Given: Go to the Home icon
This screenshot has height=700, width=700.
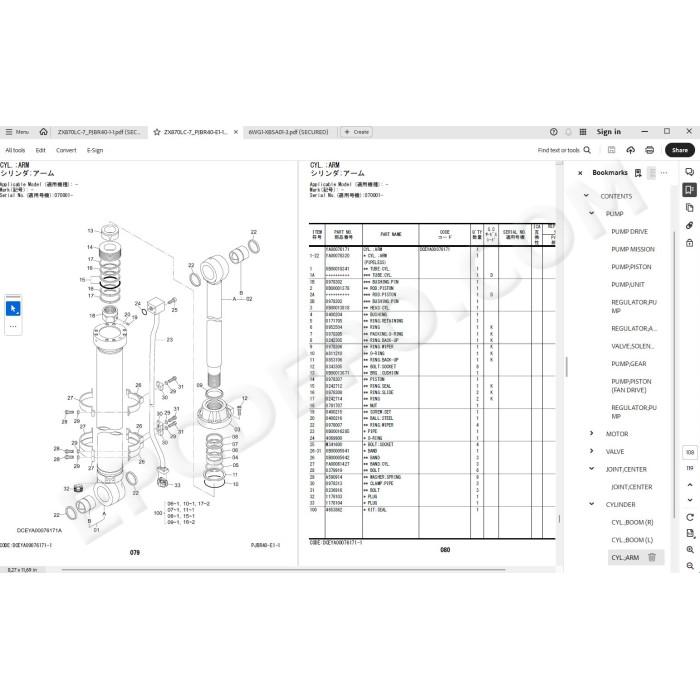Looking at the screenshot, I should tap(43, 132).
